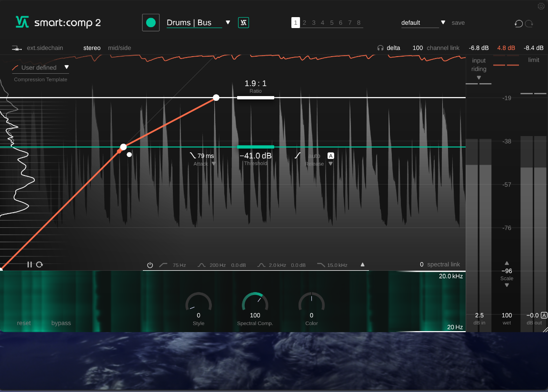Power on the sidechain filter section
Viewport: 548px width, 392px height.
coord(149,265)
